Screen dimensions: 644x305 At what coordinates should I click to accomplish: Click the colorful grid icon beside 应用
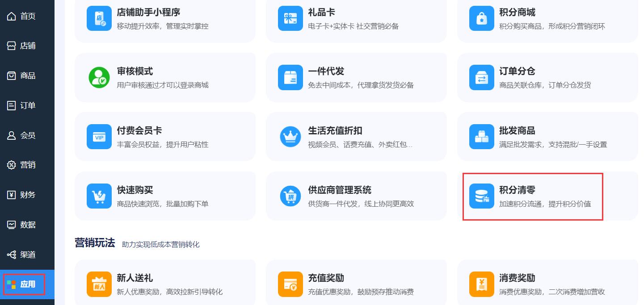pyautogui.click(x=11, y=284)
